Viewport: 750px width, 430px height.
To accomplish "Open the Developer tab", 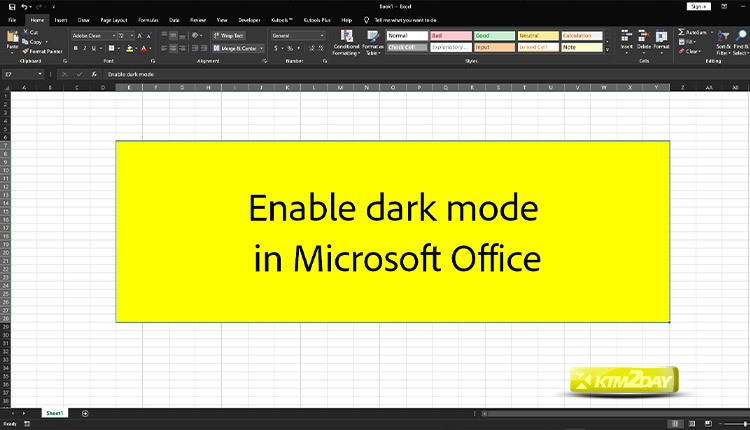I will tap(249, 20).
